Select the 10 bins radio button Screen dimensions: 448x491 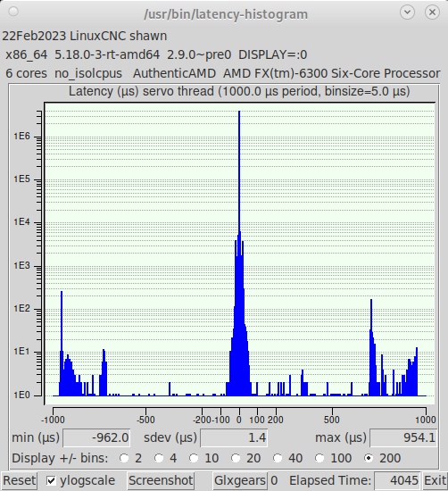tap(194, 458)
